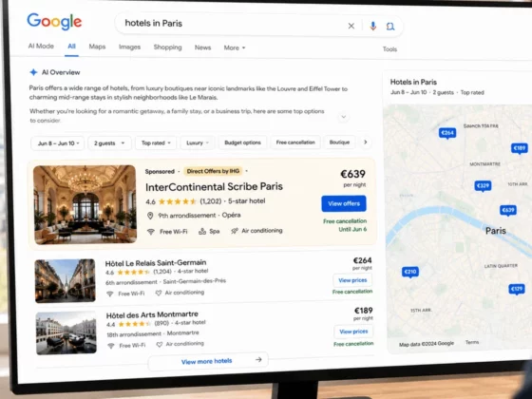Click View prices for Hôtel des Arts Montmartre
This screenshot has height=399, width=532.
point(353,332)
